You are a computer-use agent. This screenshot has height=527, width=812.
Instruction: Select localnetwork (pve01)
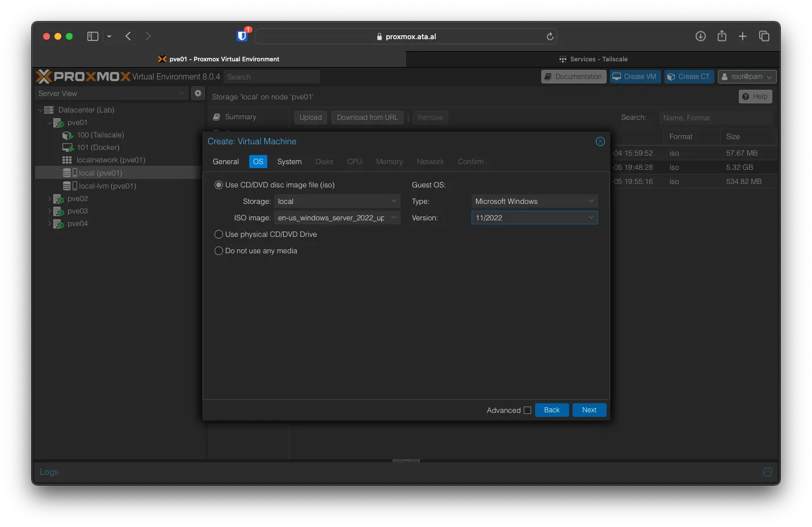[111, 160]
